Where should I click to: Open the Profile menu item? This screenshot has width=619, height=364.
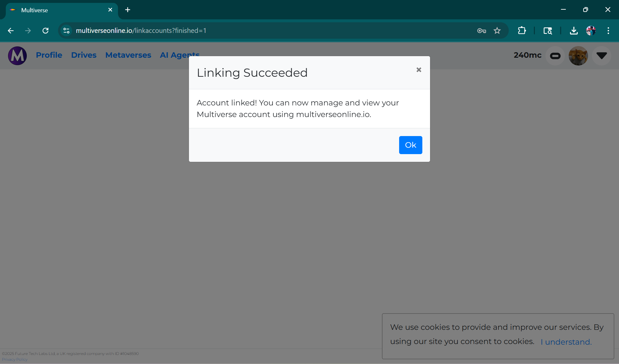(x=49, y=55)
